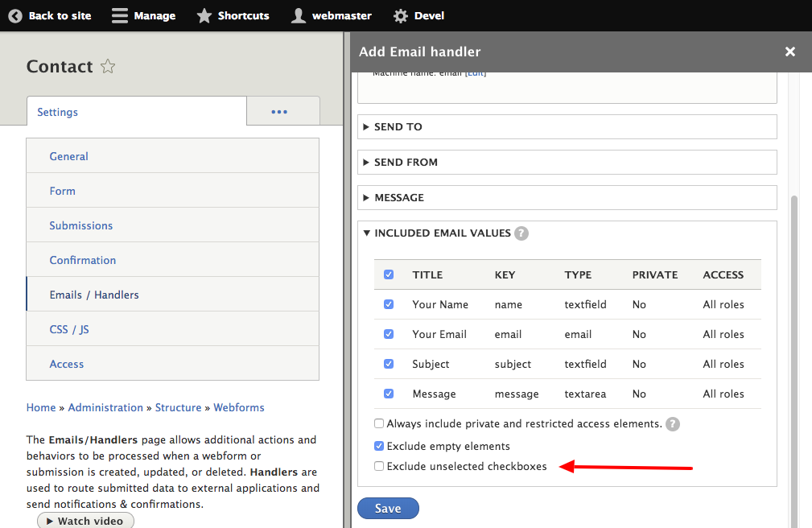812x528 pixels.
Task: Toggle Exclude empty elements checkbox
Action: (379, 446)
